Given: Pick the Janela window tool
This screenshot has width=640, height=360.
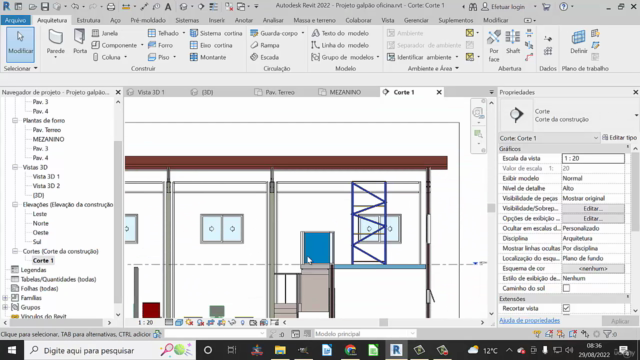Looking at the screenshot, I should [x=105, y=33].
